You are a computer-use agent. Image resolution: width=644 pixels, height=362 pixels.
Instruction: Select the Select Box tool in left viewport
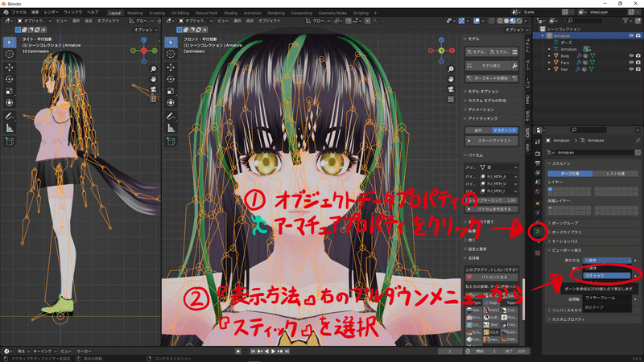click(x=10, y=42)
